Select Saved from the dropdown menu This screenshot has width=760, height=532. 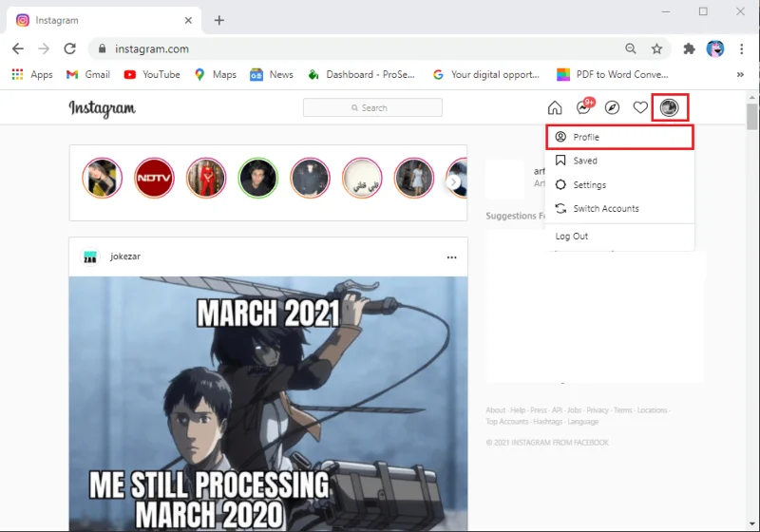(620, 161)
